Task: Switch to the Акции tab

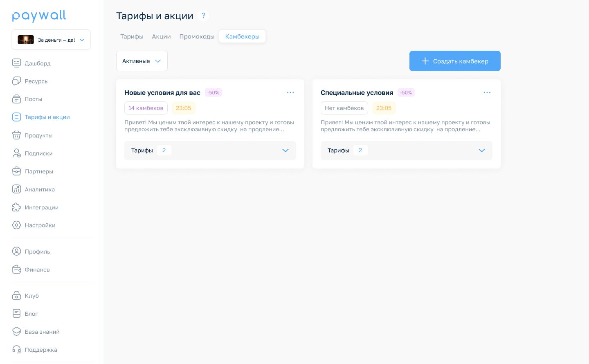Action: point(161,36)
